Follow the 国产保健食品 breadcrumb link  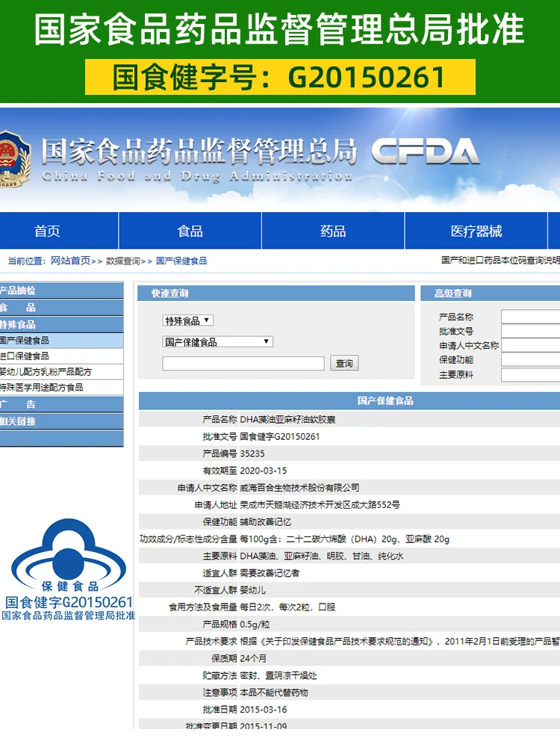[181, 261]
